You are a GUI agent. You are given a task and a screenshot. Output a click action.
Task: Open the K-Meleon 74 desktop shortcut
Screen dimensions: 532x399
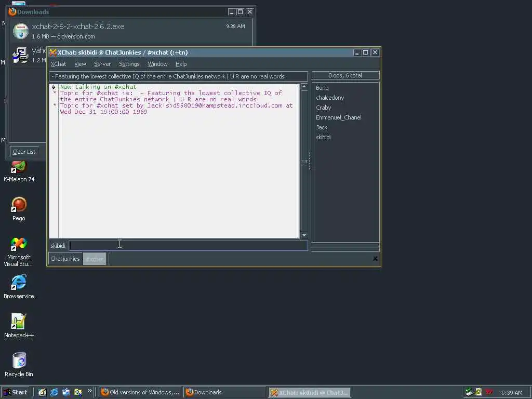[x=19, y=172]
